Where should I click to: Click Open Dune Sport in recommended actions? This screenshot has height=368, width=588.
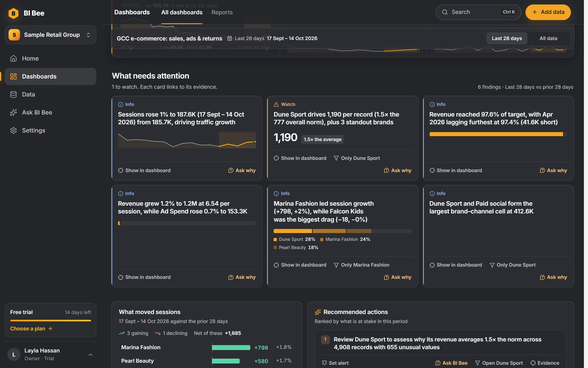point(499,363)
